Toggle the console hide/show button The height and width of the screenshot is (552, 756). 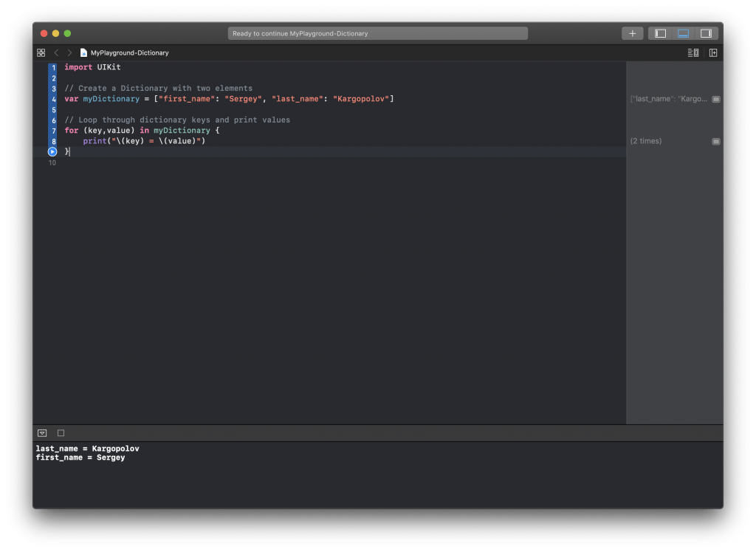[x=42, y=433]
